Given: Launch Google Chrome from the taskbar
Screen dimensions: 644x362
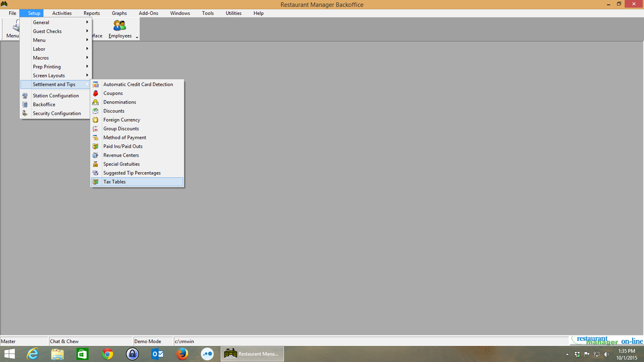Looking at the screenshot, I should (108, 354).
